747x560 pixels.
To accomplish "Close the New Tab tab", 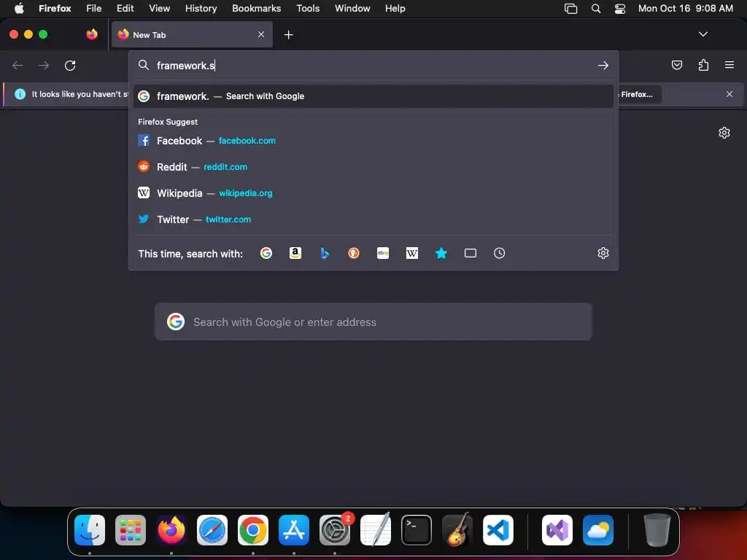I will point(261,34).
